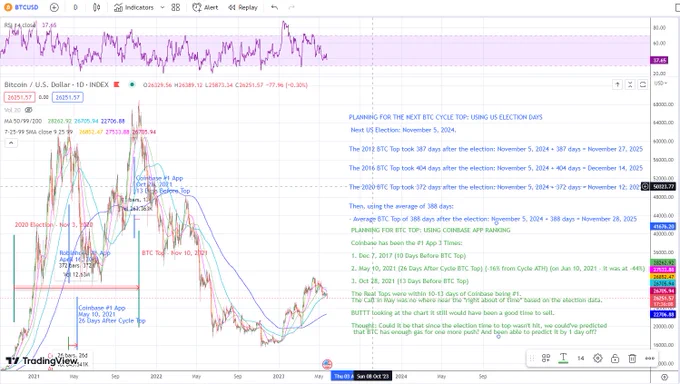
Task: Change text color with the T icon
Action: (563, 358)
